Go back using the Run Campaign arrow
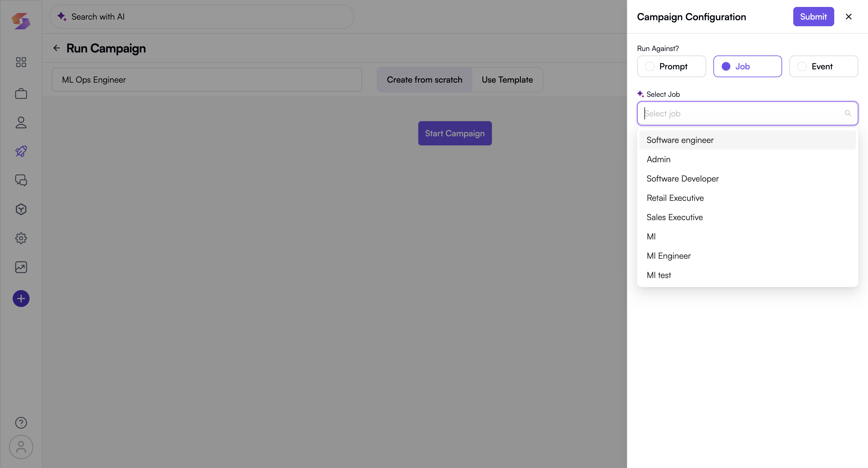Viewport: 868px width, 468px height. pos(57,48)
